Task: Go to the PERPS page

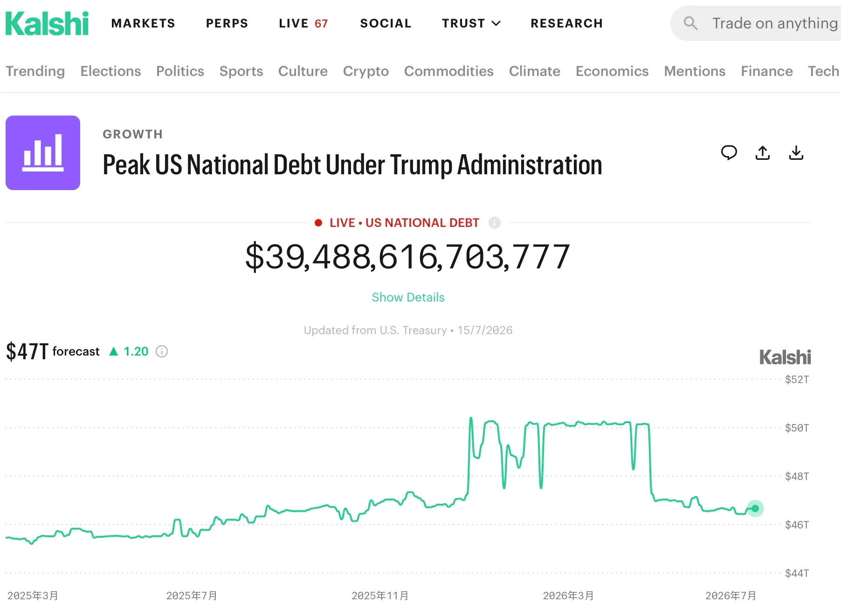Action: (227, 23)
